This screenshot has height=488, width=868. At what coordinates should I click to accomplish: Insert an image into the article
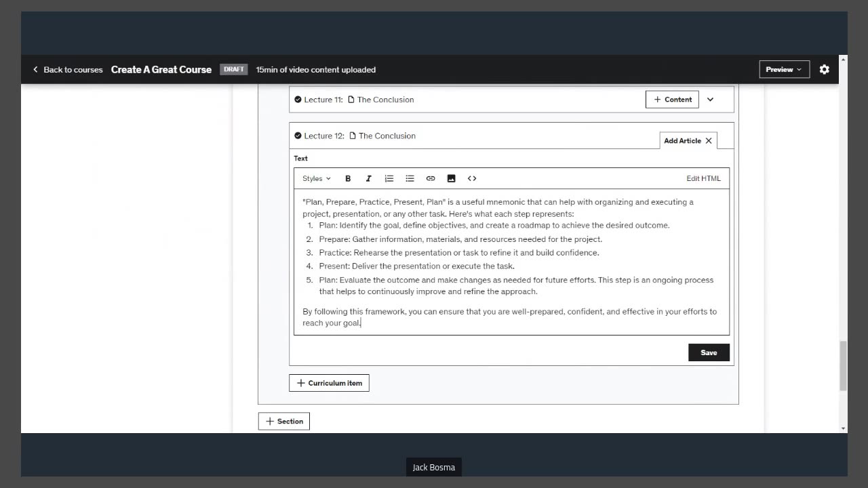click(451, 178)
